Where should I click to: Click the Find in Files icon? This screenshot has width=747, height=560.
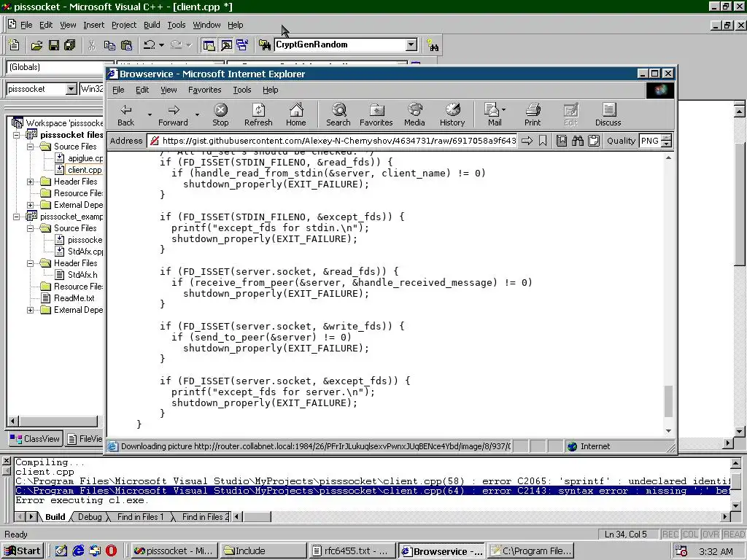[264, 45]
